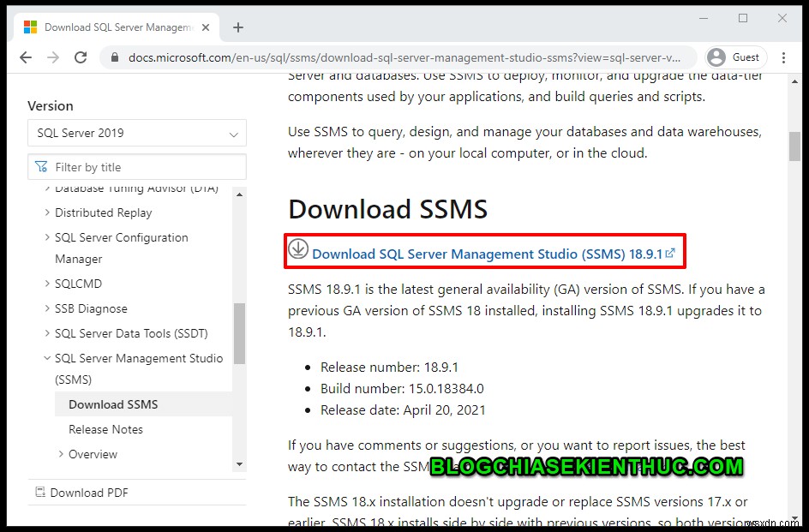Screen dimensions: 809x532
Task: Collapse SQL Server Management Studio (SSMS) section
Action: [x=47, y=358]
